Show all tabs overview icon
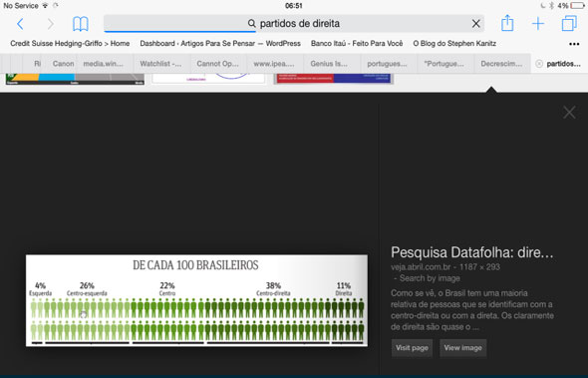The width and height of the screenshot is (588, 378). point(569,23)
